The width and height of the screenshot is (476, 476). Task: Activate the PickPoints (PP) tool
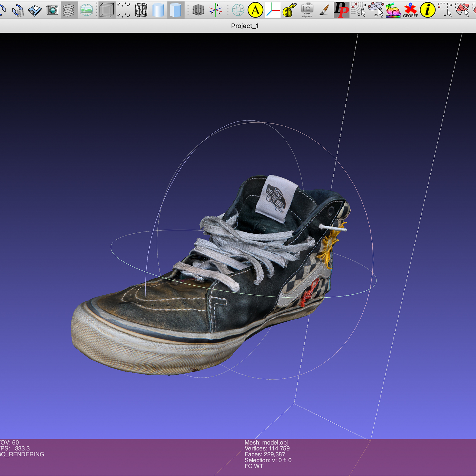(x=341, y=10)
